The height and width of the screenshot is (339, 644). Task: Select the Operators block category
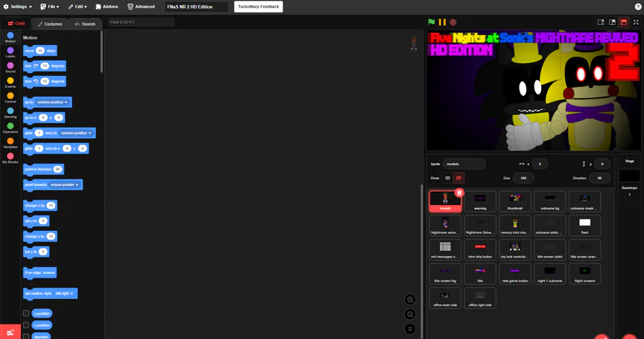coord(10,128)
